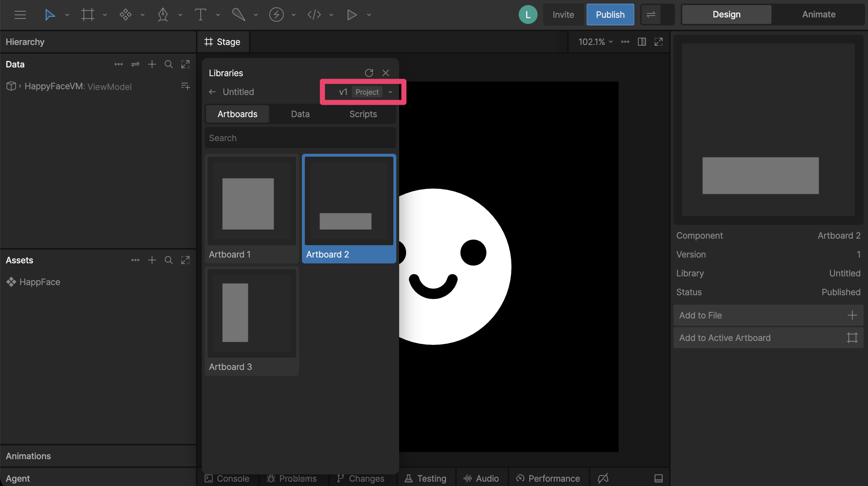Select the code Scripts tool
Image resolution: width=868 pixels, height=486 pixels.
(x=314, y=15)
